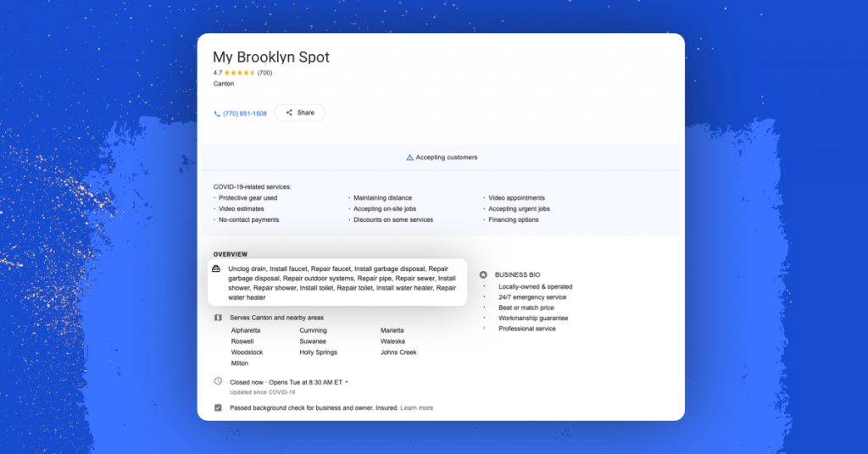Select Financing options
This screenshot has width=868, height=454.
click(513, 220)
